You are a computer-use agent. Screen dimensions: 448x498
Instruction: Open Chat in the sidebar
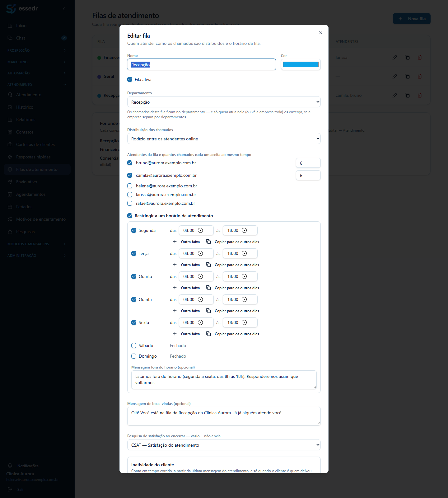[37, 38]
